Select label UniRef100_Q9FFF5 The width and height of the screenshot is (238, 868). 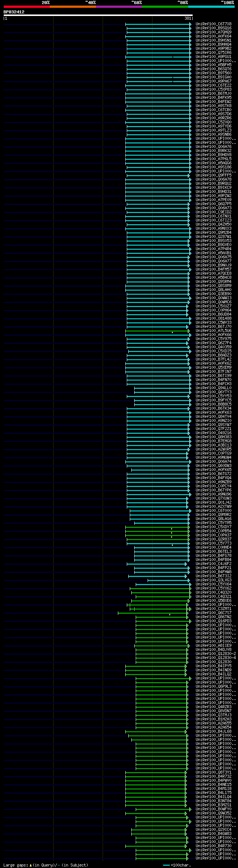(x=213, y=175)
